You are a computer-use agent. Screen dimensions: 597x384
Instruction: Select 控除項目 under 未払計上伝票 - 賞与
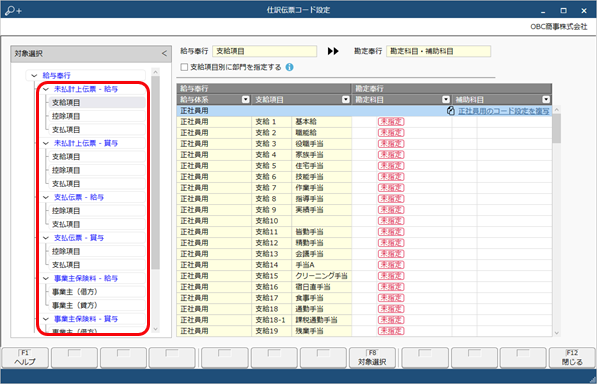coord(97,170)
